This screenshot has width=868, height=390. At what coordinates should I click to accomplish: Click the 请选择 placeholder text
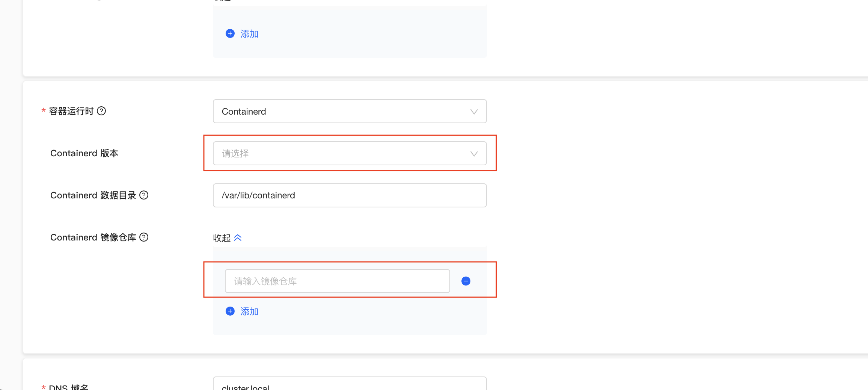tap(235, 153)
